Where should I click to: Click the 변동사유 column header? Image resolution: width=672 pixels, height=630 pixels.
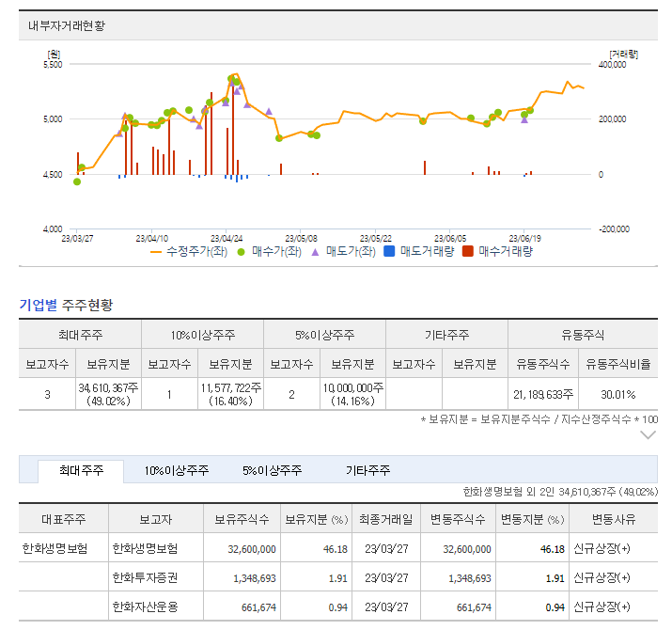[x=614, y=519]
